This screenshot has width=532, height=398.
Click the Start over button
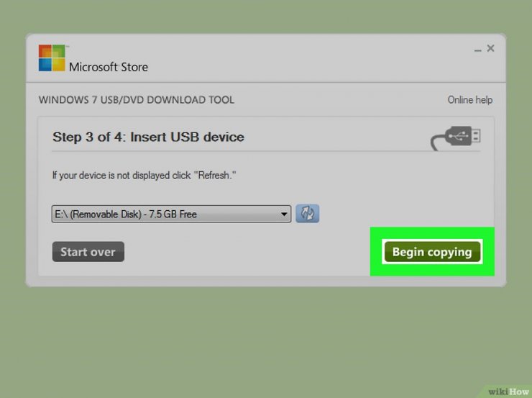coord(88,252)
